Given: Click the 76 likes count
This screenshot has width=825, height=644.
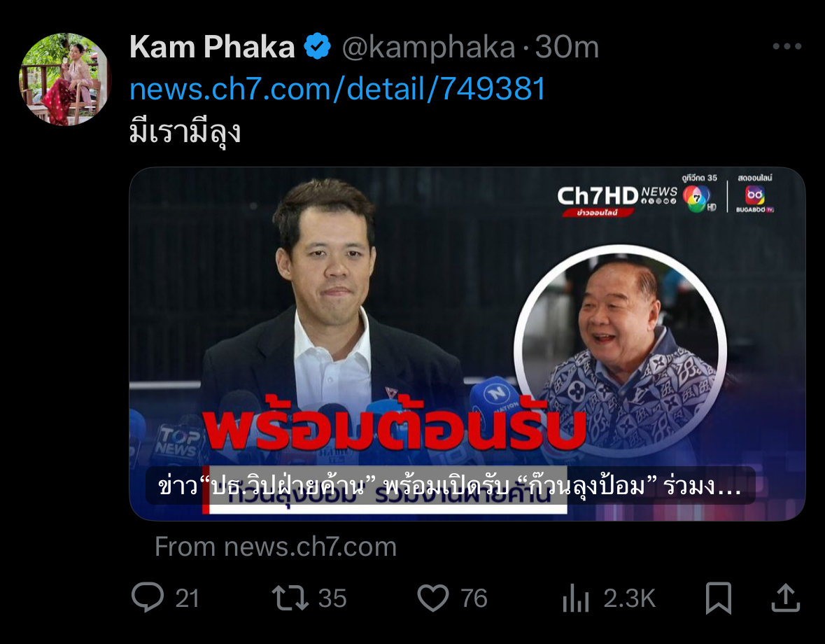Looking at the screenshot, I should (x=474, y=598).
